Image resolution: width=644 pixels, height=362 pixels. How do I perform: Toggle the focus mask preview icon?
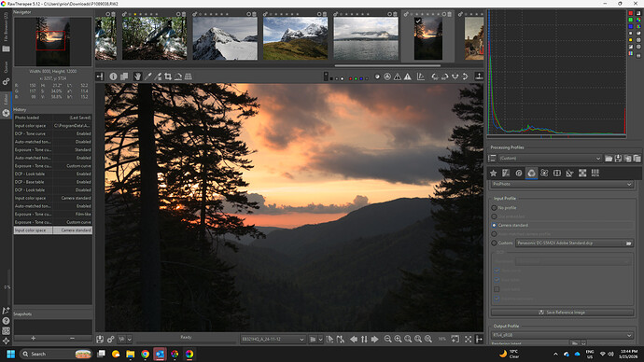[x=387, y=77]
